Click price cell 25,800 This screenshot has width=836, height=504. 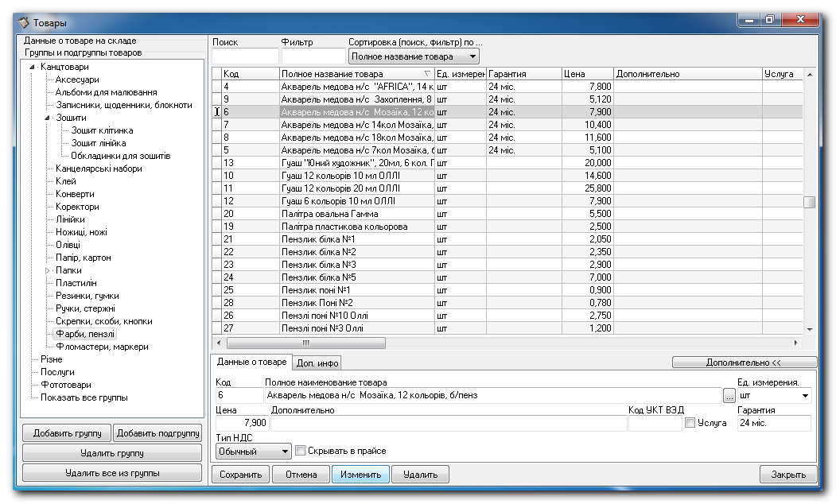pos(588,188)
